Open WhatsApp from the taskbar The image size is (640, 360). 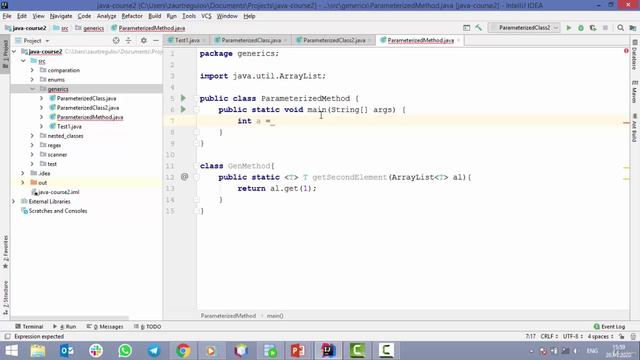click(125, 351)
